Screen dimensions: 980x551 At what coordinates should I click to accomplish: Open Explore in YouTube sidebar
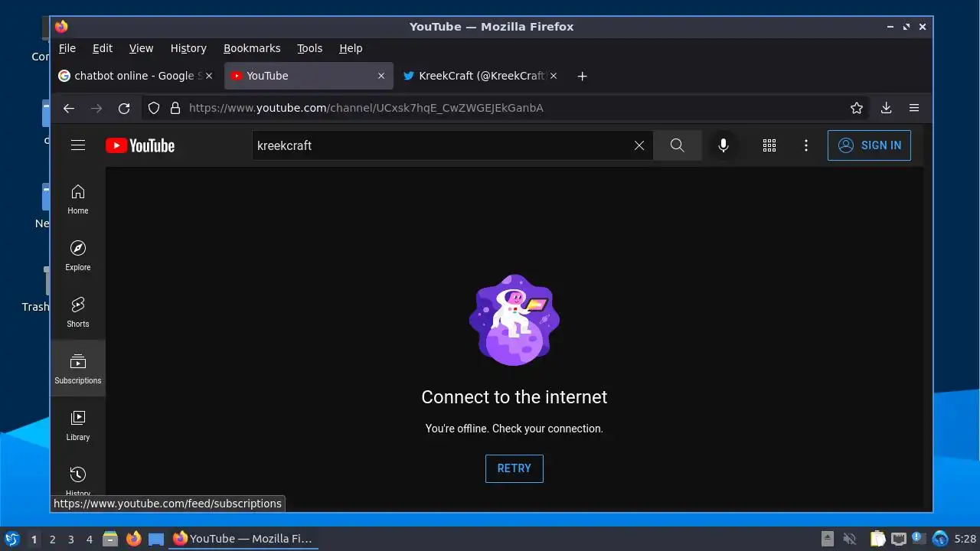click(x=78, y=256)
